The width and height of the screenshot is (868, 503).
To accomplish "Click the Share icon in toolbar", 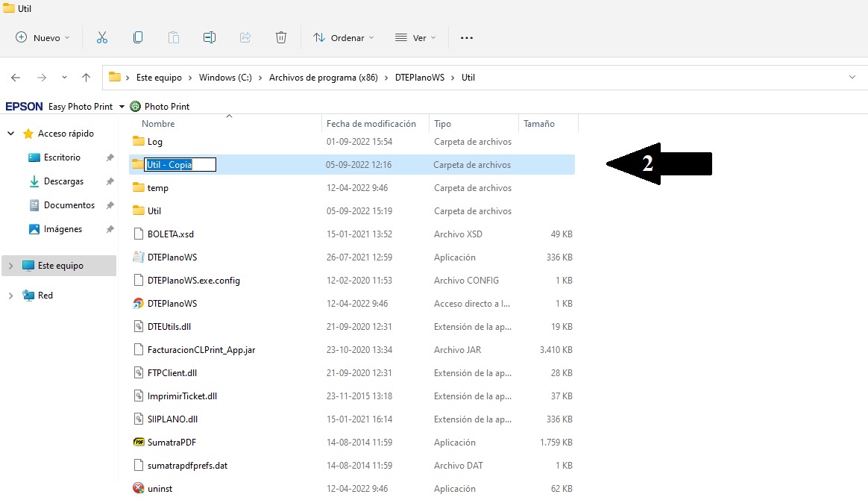I will pyautogui.click(x=245, y=37).
